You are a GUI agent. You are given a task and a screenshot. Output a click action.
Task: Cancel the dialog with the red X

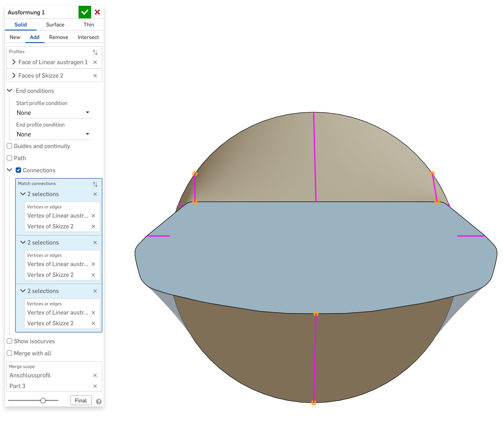click(x=97, y=12)
